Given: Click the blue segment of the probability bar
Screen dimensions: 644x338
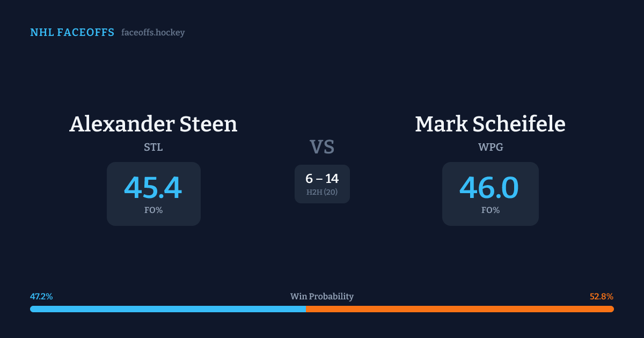Looking at the screenshot, I should click(x=167, y=309).
